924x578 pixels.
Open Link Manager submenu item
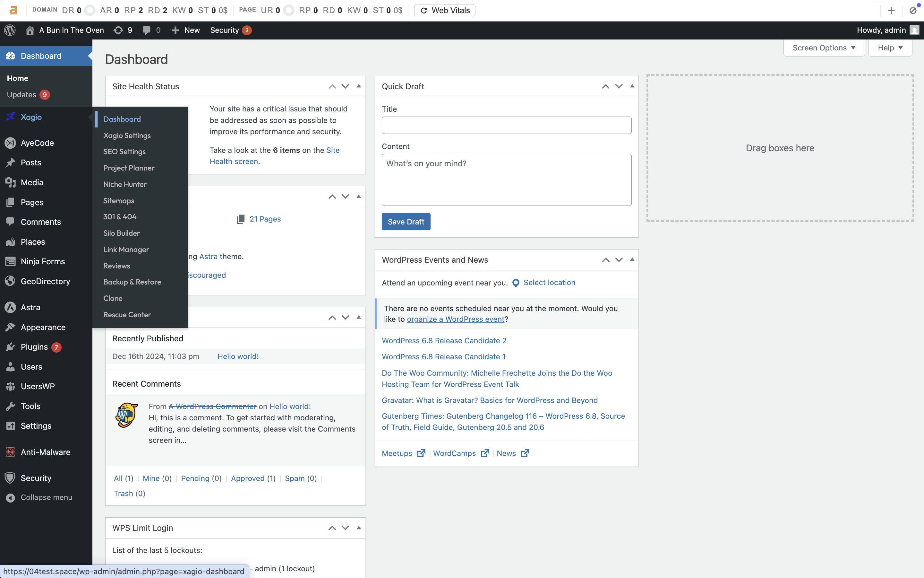point(126,250)
